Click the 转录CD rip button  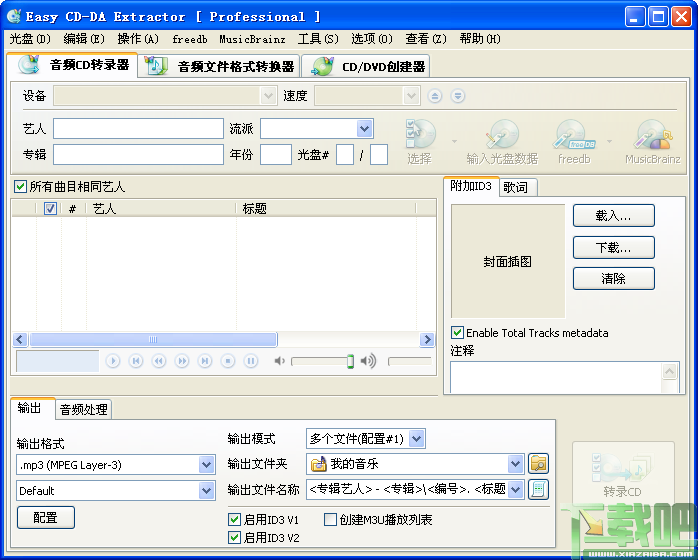(623, 475)
